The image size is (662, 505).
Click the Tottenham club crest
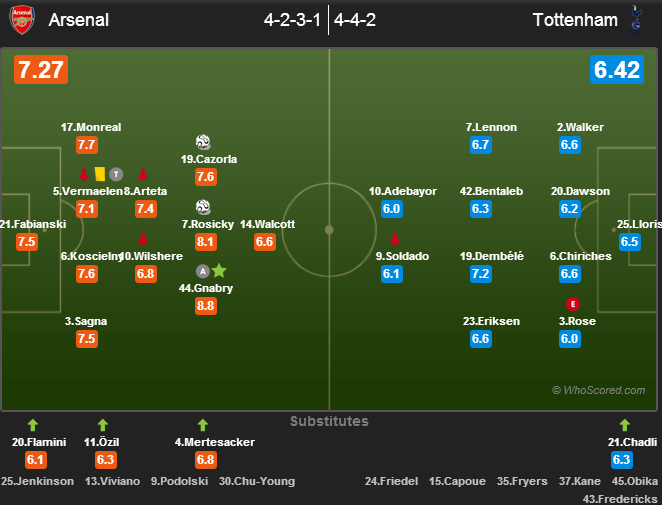pos(635,19)
